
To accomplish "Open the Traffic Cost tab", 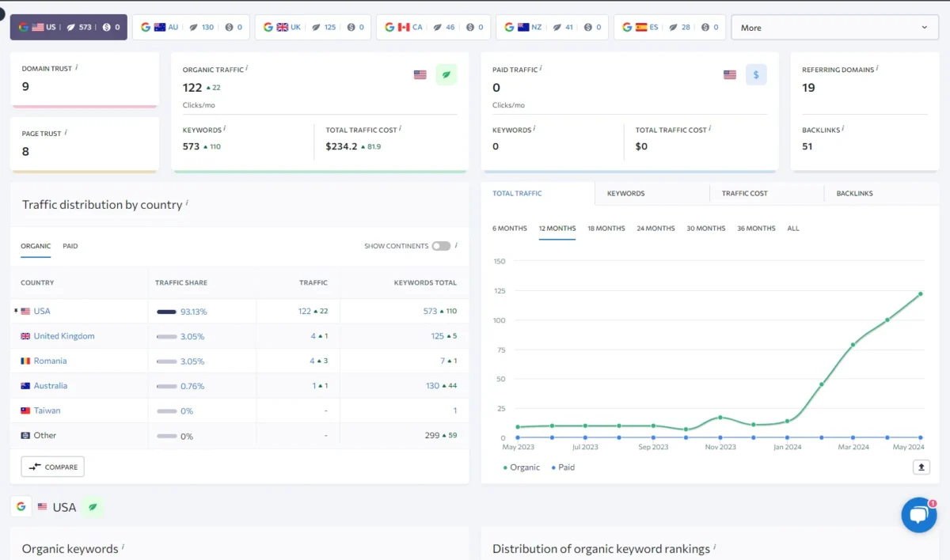I will click(x=744, y=193).
